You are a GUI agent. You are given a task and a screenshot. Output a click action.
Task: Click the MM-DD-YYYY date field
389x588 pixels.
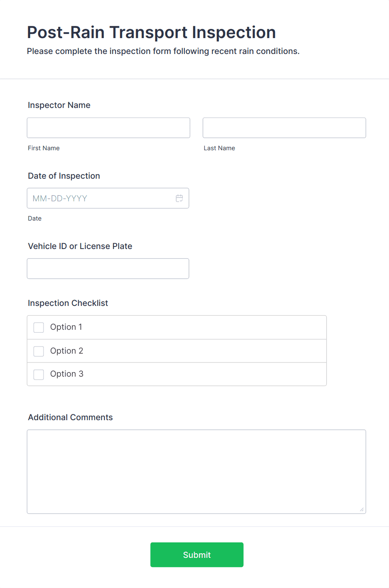[100, 198]
